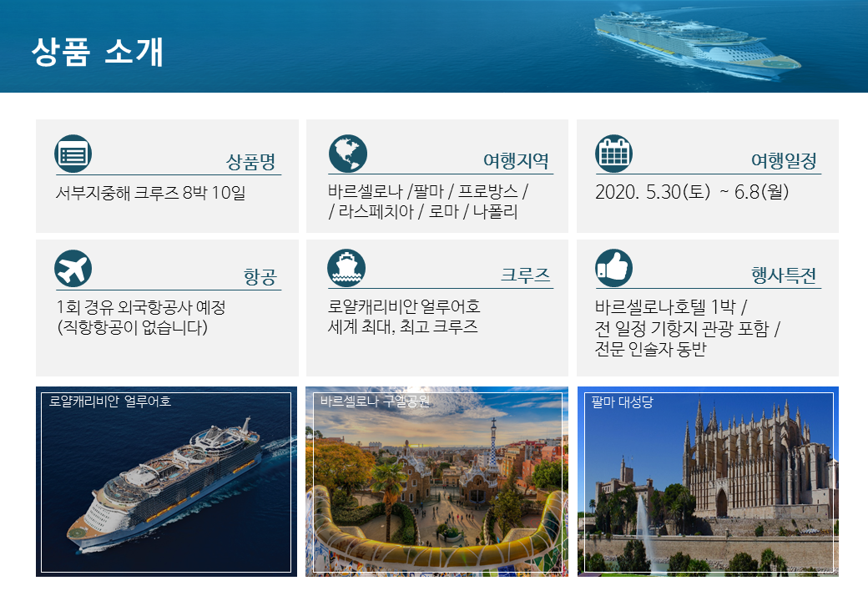Click text 전문 인솔자 동반
This screenshot has width=868, height=601.
coord(651,349)
